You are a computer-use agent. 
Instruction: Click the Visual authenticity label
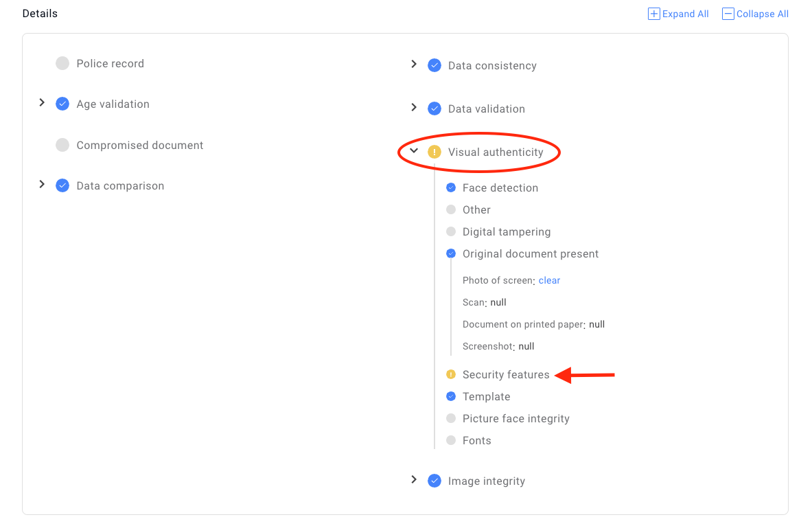click(x=496, y=152)
